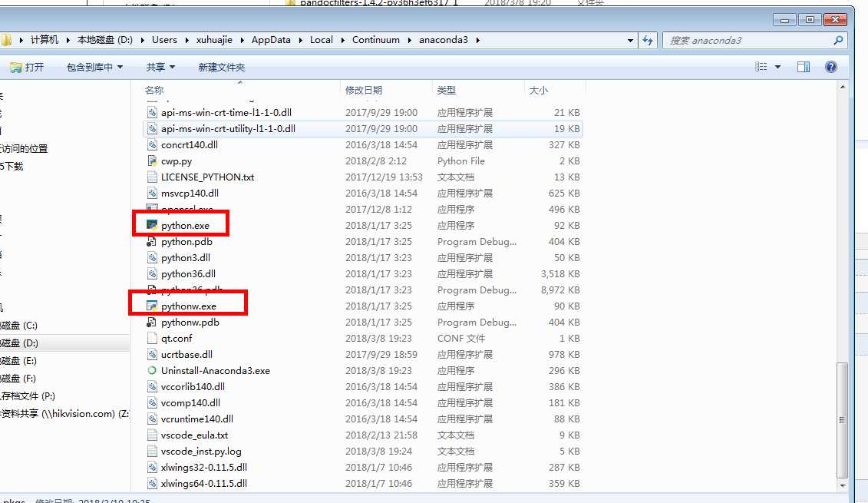Click the 8,972 KB size value
Image resolution: width=868 pixels, height=503 pixels.
click(x=560, y=290)
